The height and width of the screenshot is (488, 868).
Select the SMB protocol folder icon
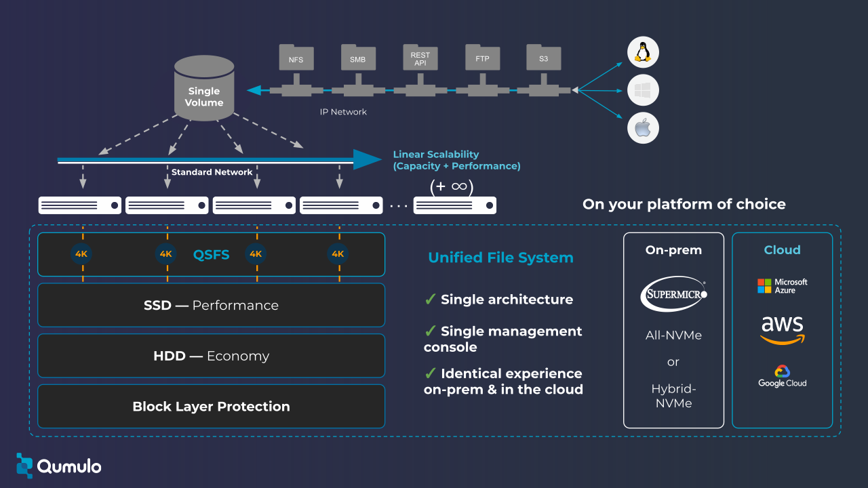pyautogui.click(x=358, y=58)
